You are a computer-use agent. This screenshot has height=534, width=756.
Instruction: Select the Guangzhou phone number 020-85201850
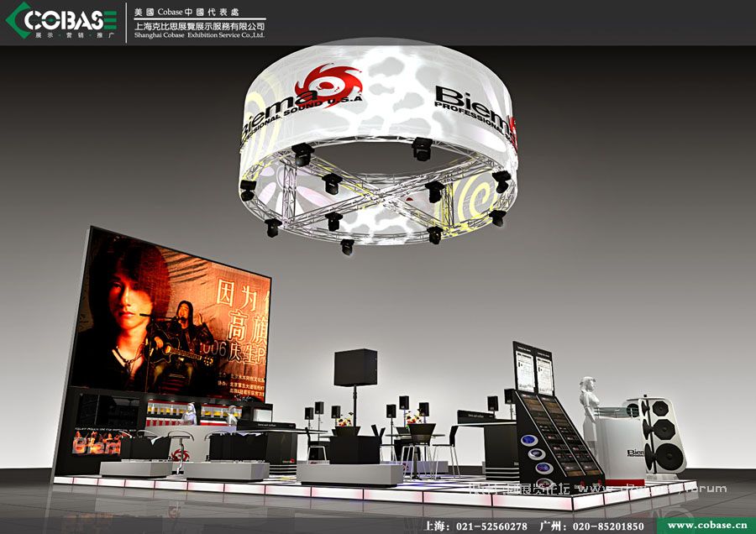click(608, 526)
